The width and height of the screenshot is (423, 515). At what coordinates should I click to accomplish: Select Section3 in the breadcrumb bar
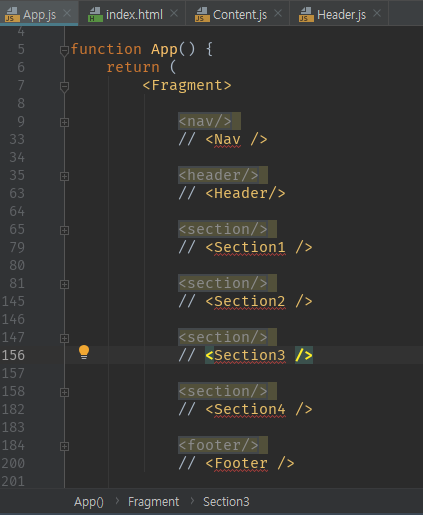(x=226, y=502)
